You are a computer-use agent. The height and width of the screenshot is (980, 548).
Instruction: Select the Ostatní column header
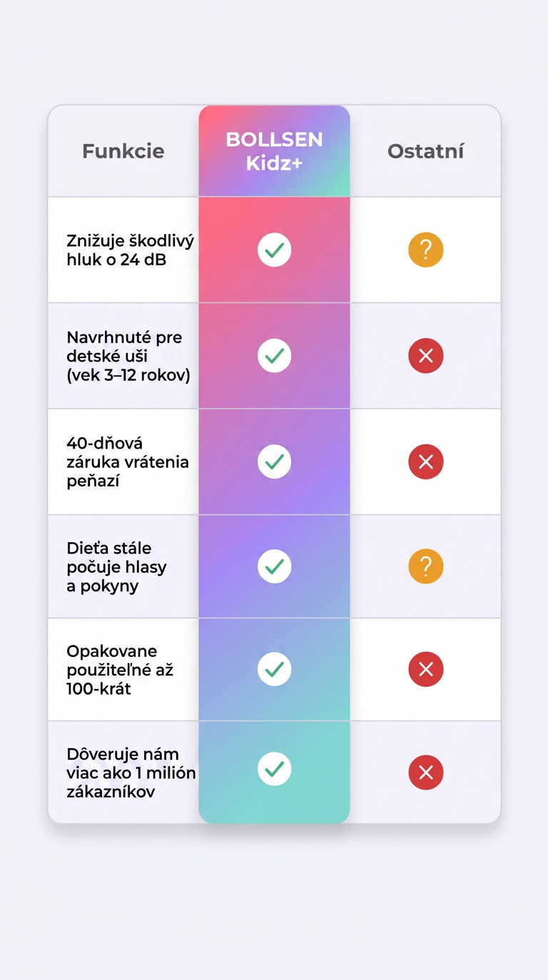tap(426, 151)
